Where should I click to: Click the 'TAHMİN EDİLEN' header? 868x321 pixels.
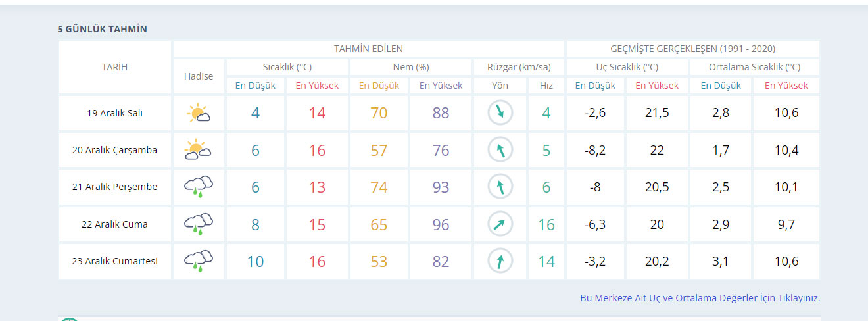pos(368,49)
